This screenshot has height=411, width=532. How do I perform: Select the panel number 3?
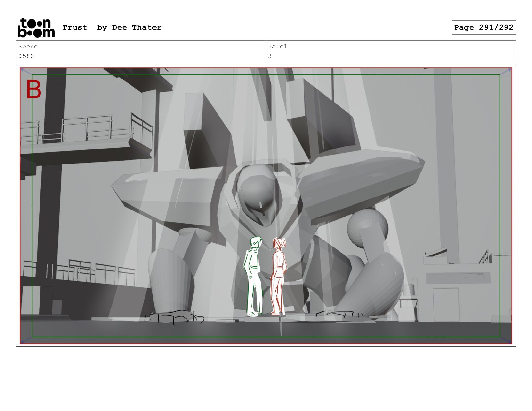pos(270,56)
